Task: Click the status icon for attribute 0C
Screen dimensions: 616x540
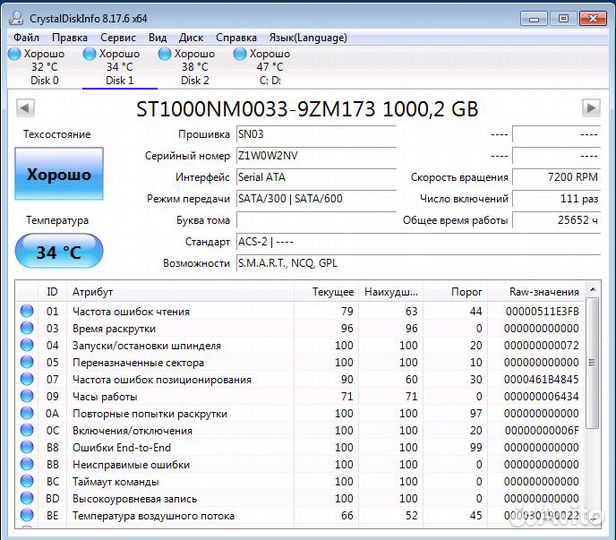Action: coord(27,430)
